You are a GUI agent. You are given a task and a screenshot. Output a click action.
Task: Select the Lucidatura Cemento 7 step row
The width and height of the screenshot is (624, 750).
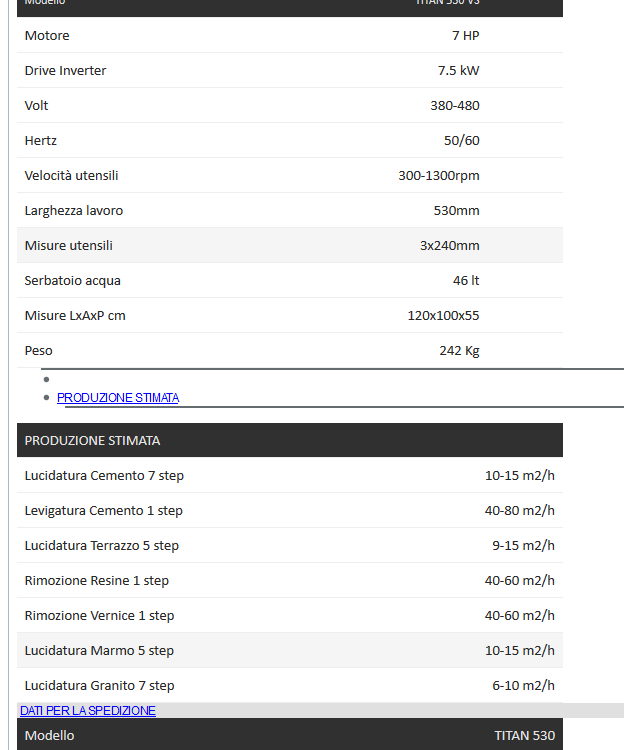(x=290, y=475)
